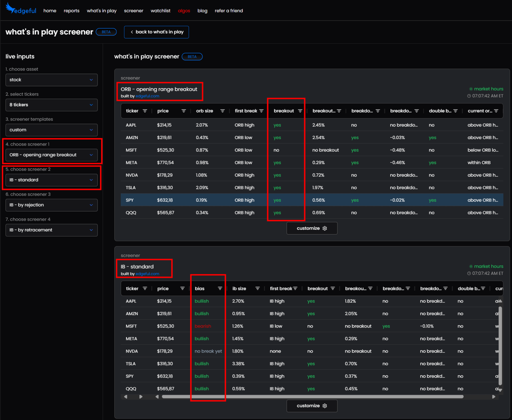Open screener in top navigation

tap(134, 11)
